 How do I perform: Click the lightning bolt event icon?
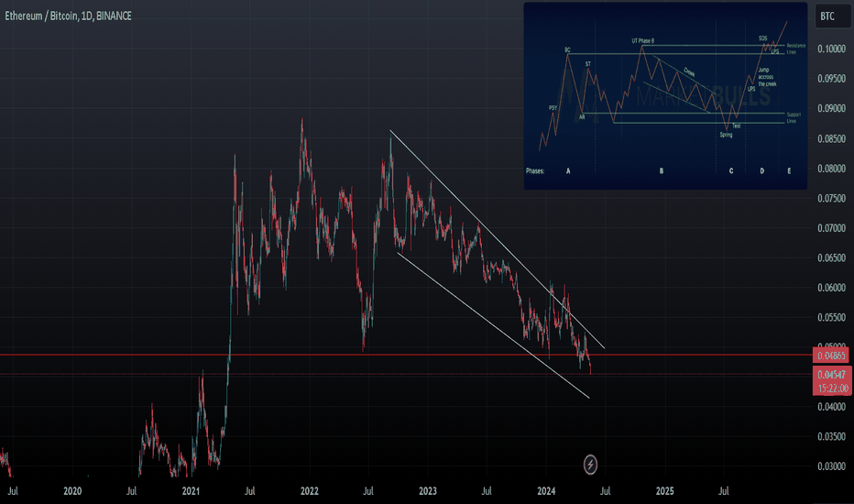pyautogui.click(x=590, y=465)
